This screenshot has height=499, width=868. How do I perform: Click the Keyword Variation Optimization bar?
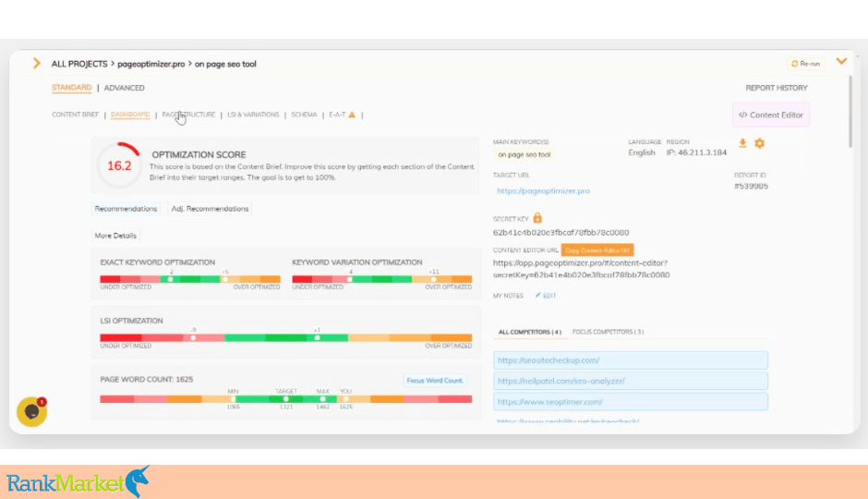[382, 279]
